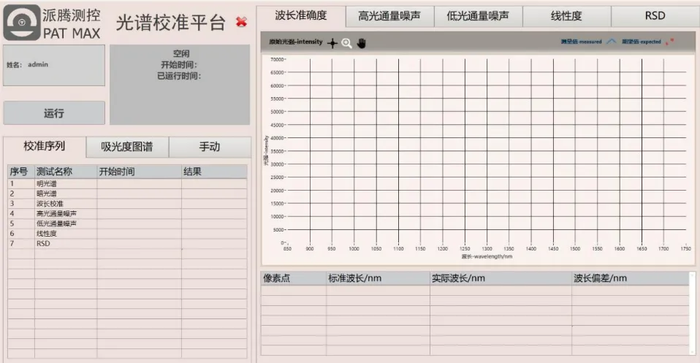This screenshot has width=700, height=363.
Task: Click the admin user name field
Action: 54,65
